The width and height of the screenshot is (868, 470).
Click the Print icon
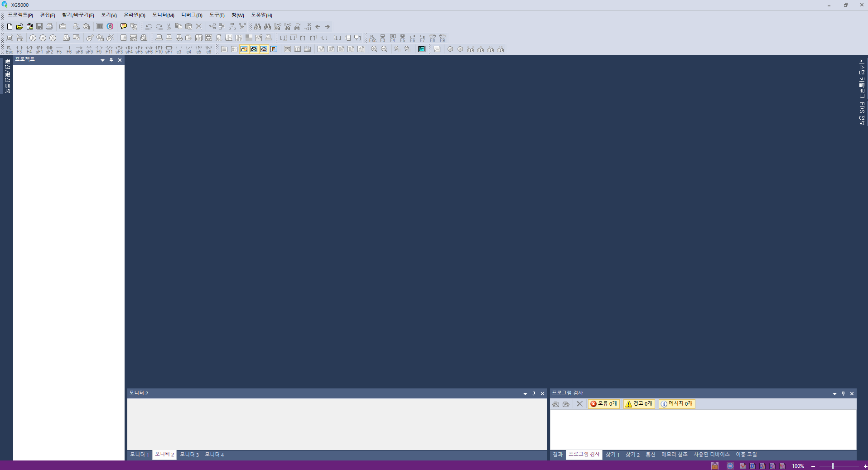[x=49, y=27]
